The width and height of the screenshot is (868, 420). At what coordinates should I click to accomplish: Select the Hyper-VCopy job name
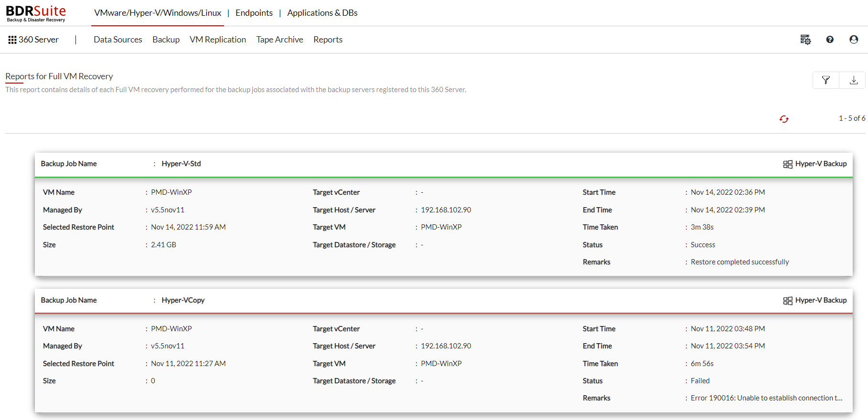[x=183, y=300]
